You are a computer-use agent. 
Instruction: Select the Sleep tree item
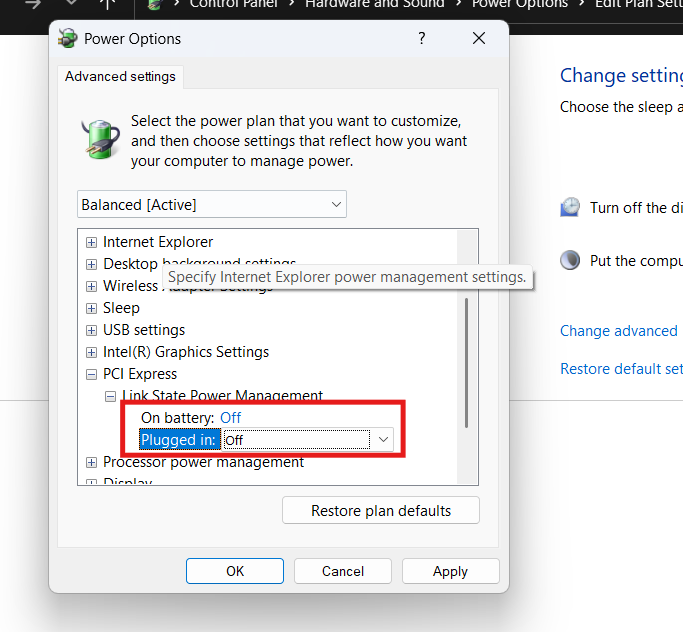(121, 308)
